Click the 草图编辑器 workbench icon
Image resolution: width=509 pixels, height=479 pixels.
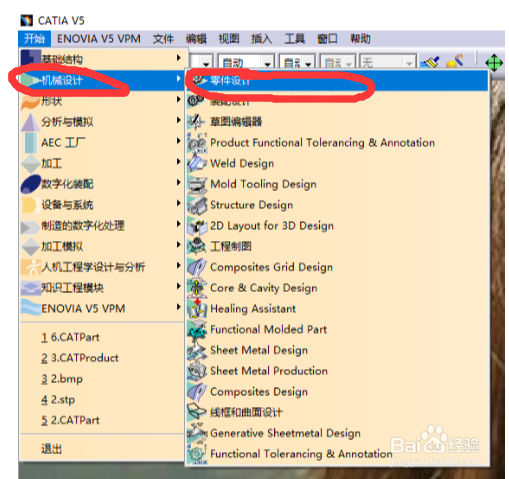tap(197, 121)
